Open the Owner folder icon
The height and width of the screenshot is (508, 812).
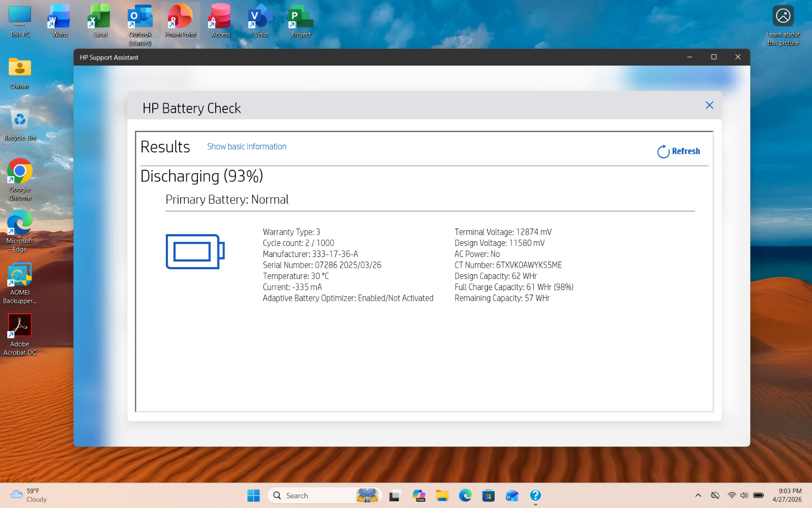[20, 74]
